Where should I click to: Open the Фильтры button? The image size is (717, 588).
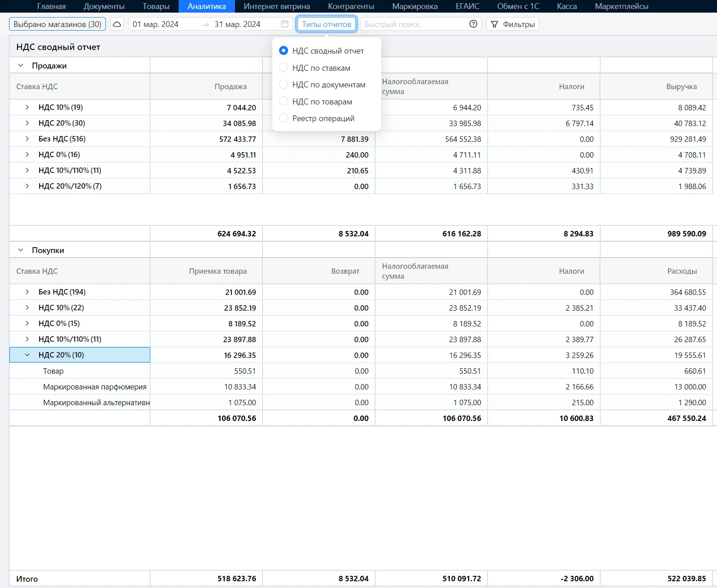pyautogui.click(x=513, y=24)
